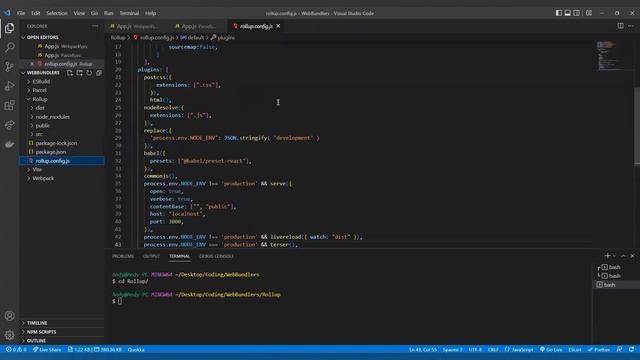Close rollup.config.js in Open Editors
Image resolution: width=640 pixels, height=360 pixels.
(x=32, y=64)
